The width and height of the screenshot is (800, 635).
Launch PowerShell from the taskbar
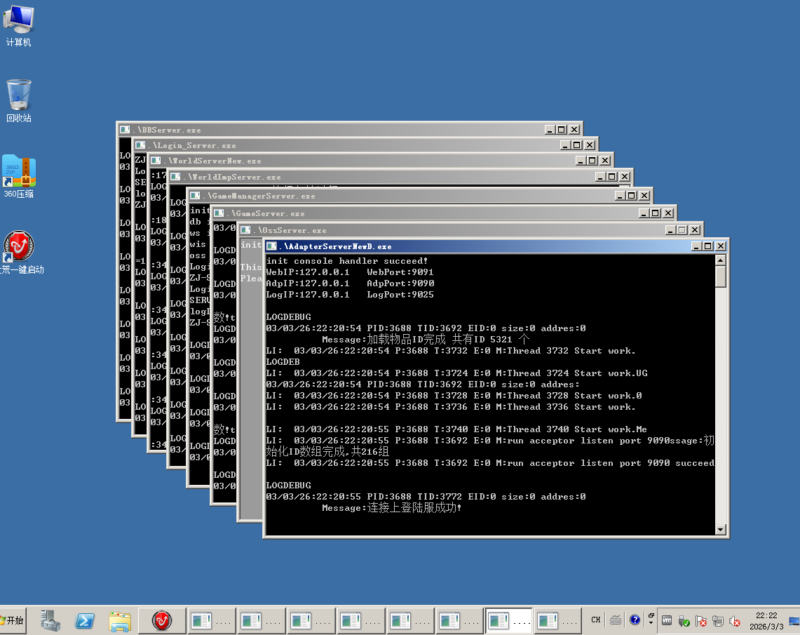pos(85,620)
